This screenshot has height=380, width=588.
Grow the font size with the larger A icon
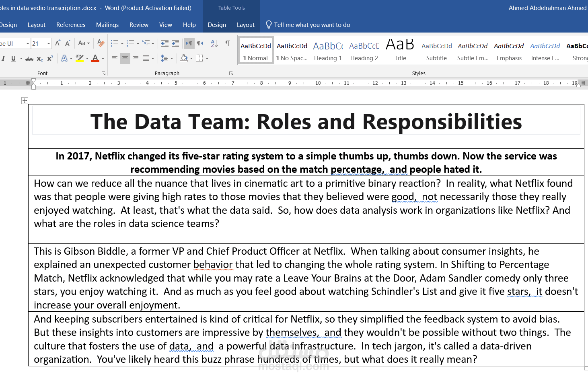pos(58,43)
